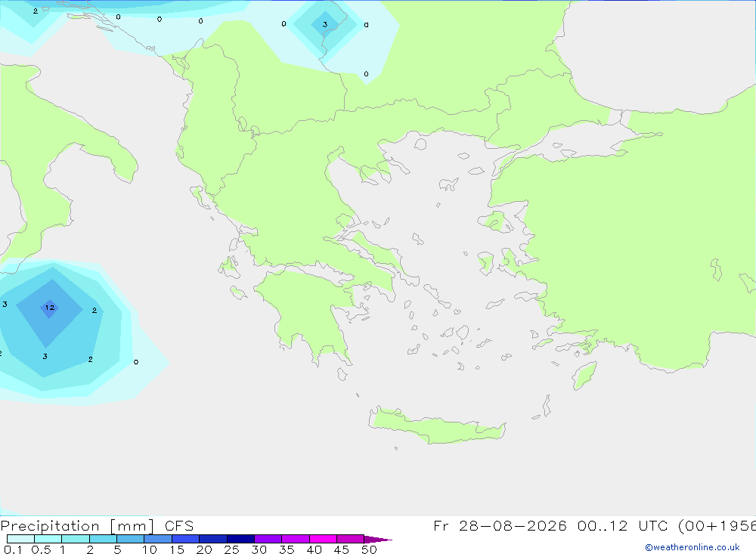Viewport: 756px width, 554px height.
Task: Click the 0 value southeast of the 12 cell
Action: pyautogui.click(x=136, y=362)
